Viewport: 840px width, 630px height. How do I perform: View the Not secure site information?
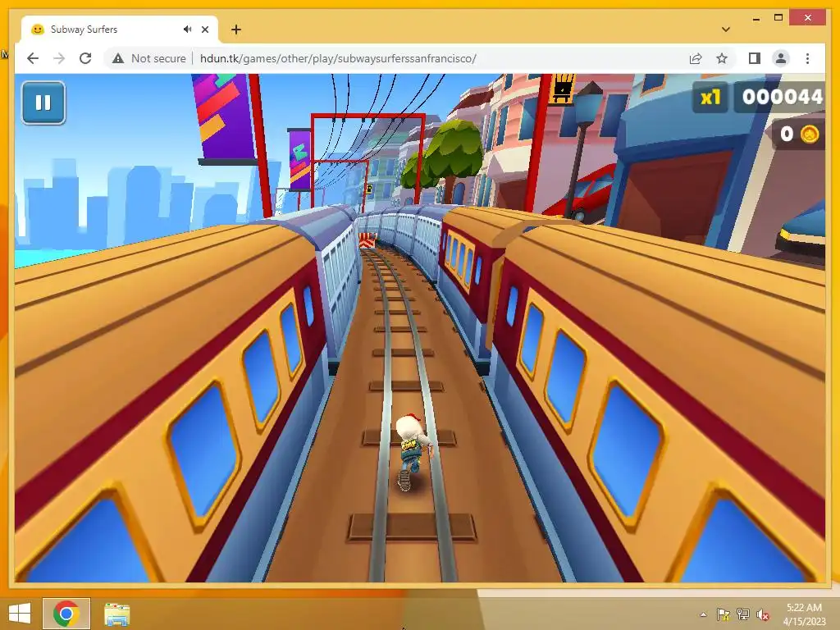click(x=149, y=58)
